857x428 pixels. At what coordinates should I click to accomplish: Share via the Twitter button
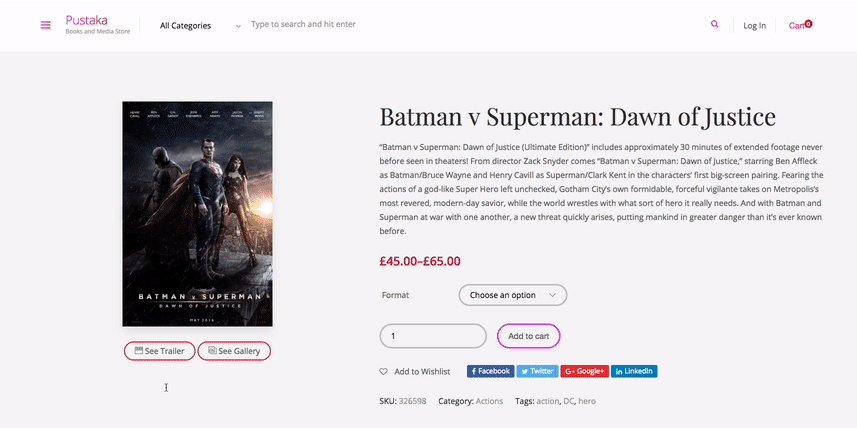point(537,371)
